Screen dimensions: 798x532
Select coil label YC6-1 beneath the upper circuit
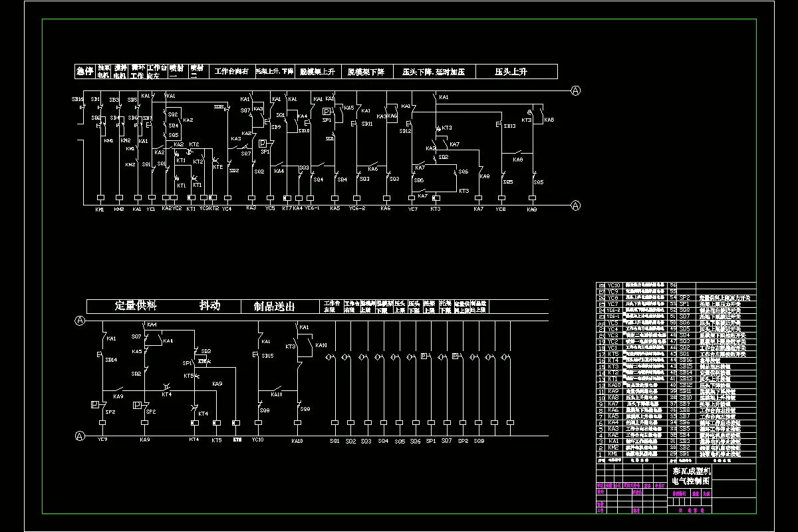pos(312,208)
